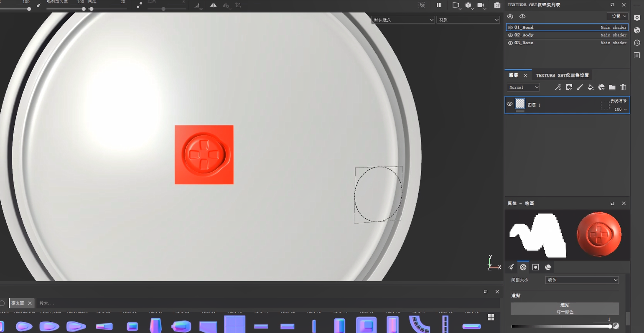Image resolution: width=644 pixels, height=333 pixels.
Task: Expand the 材质 display channel dropdown
Action: coord(468,20)
